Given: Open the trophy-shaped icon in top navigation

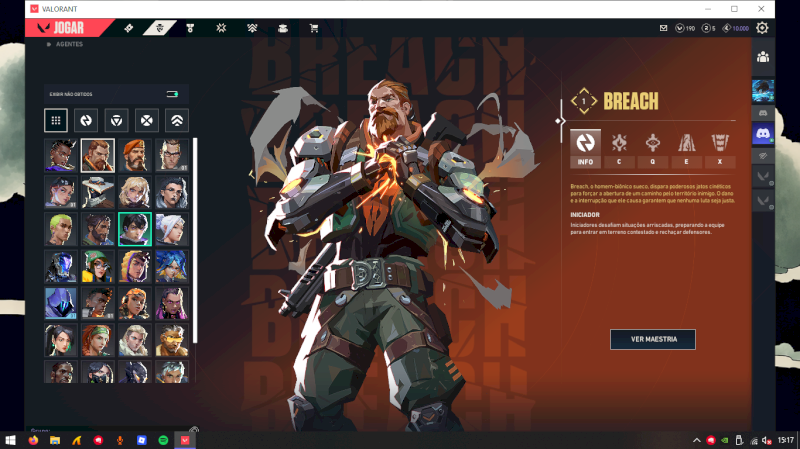Looking at the screenshot, I should pyautogui.click(x=190, y=28).
